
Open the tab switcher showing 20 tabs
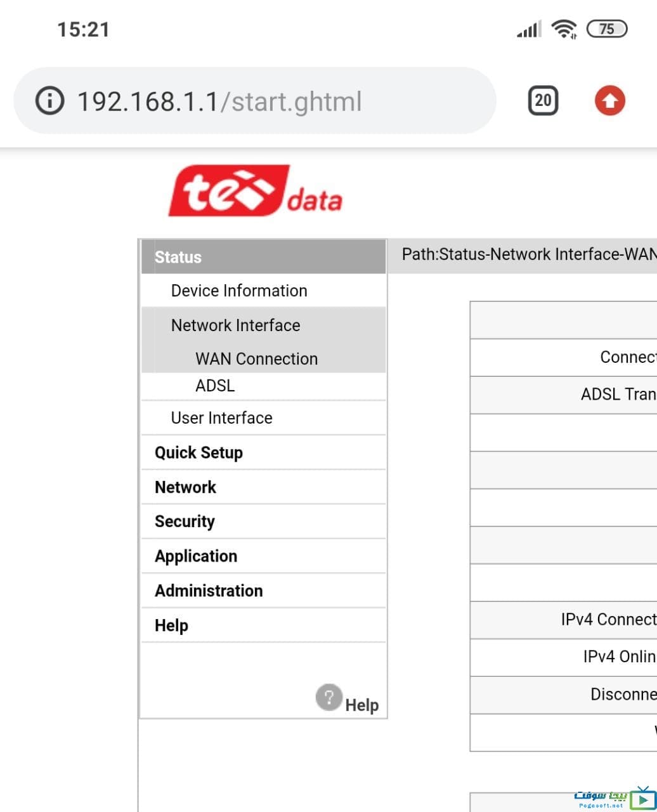(x=543, y=100)
